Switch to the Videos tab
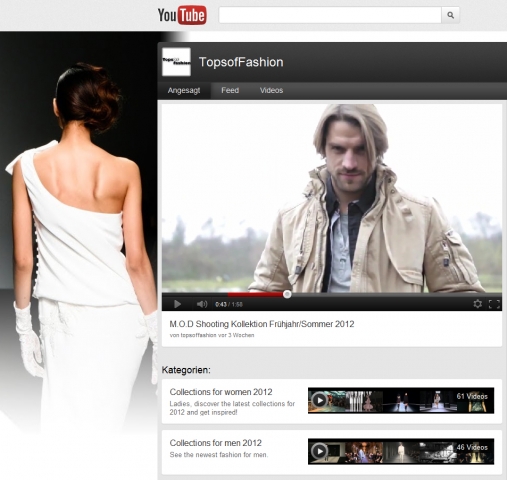 coord(271,90)
